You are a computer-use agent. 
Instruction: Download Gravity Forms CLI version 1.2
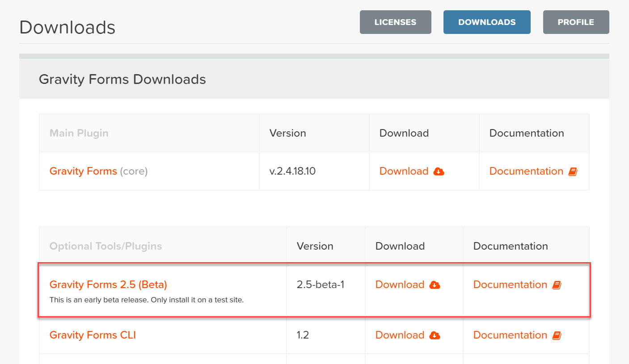400,335
